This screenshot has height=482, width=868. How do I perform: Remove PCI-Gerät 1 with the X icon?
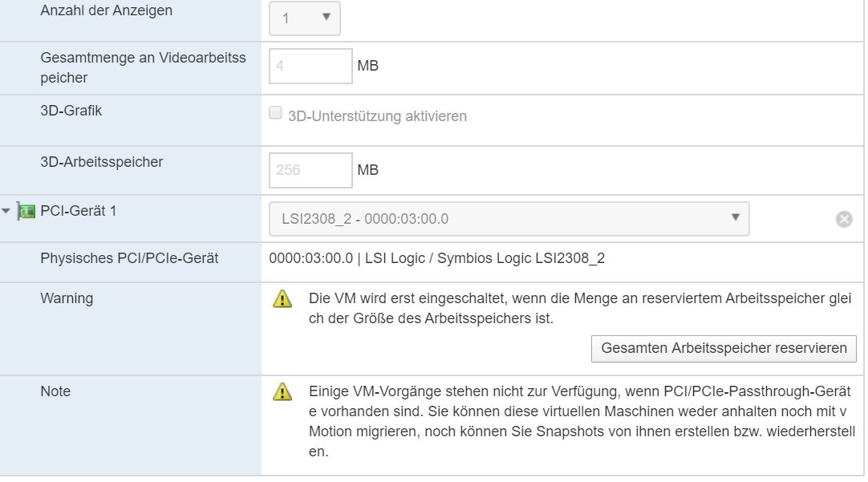[x=844, y=219]
